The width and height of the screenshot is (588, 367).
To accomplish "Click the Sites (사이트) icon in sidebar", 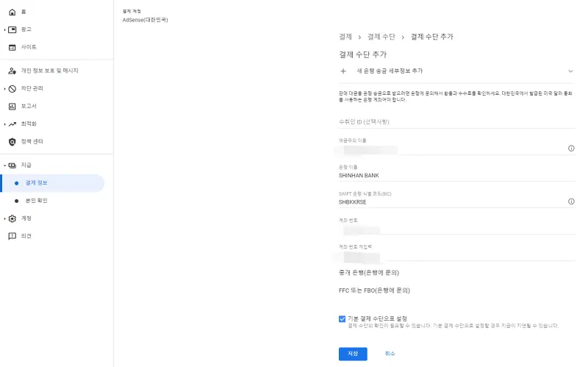I will click(x=12, y=47).
